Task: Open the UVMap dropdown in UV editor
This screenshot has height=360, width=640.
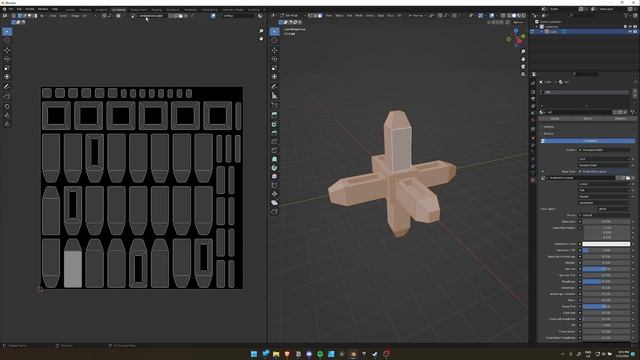Action: (239, 16)
